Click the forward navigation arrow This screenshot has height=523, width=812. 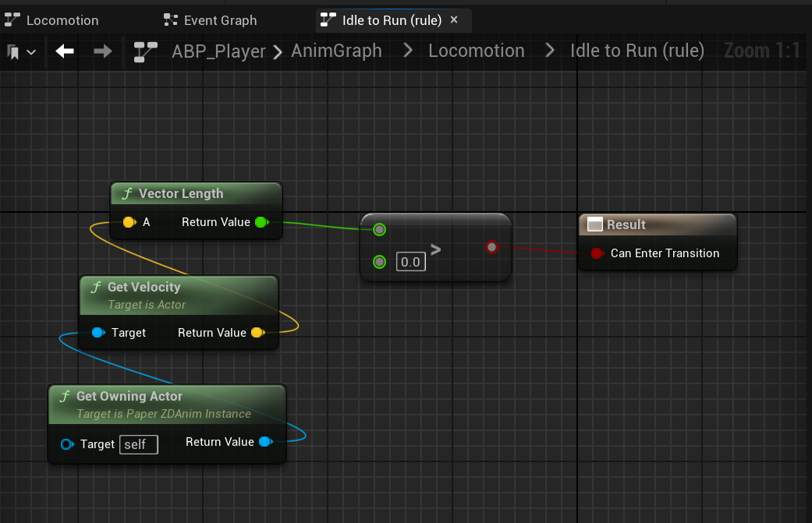click(102, 51)
